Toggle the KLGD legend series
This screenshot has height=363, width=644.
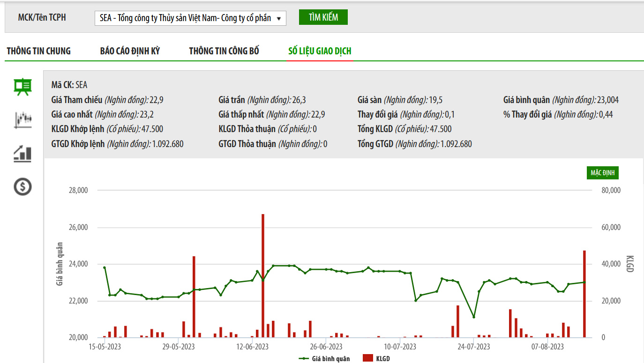point(376,359)
